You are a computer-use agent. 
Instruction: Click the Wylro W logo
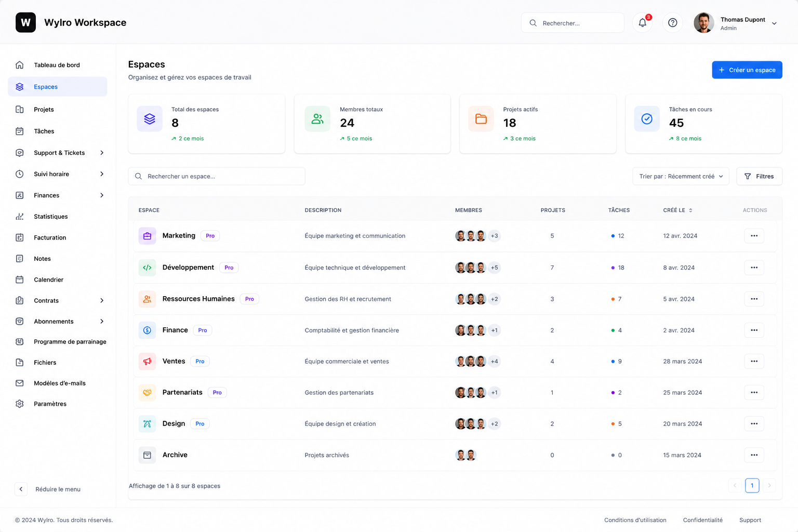25,22
